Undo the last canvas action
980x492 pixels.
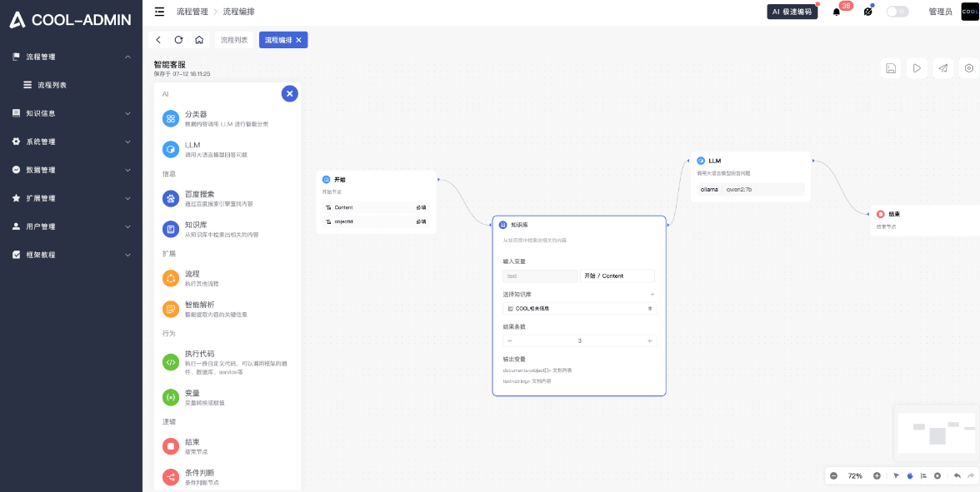pyautogui.click(x=957, y=476)
